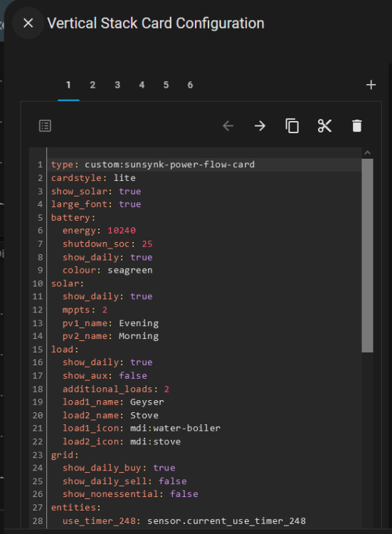The image size is (392, 534).
Task: Switch to card tab 2
Action: click(x=92, y=85)
